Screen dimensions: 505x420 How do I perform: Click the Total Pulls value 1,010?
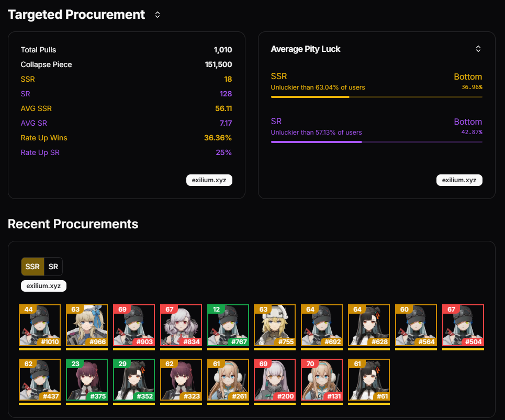tap(223, 50)
